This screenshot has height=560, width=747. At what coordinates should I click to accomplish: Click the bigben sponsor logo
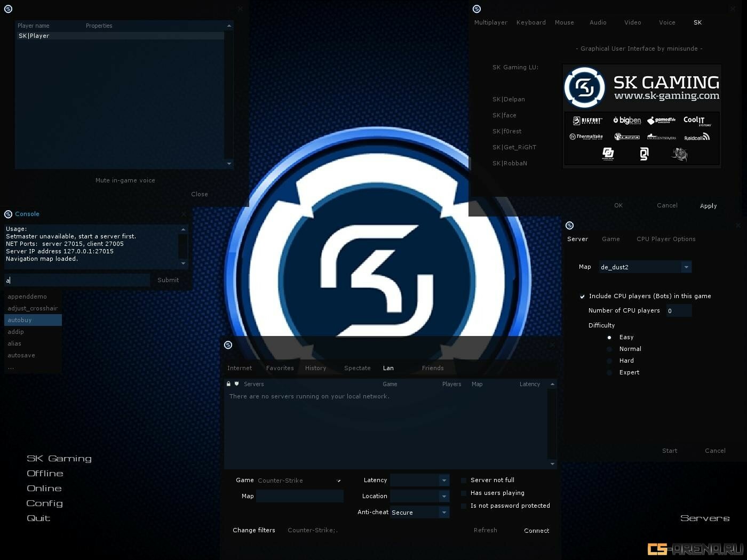pos(627,121)
